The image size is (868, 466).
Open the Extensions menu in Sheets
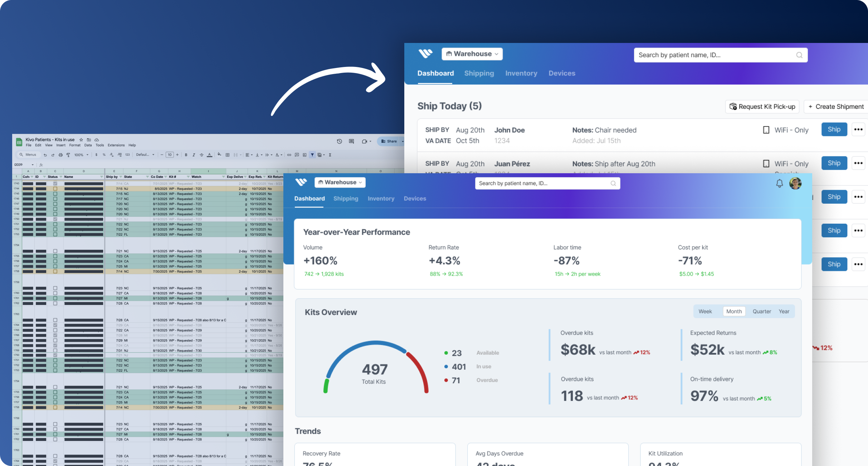[116, 145]
